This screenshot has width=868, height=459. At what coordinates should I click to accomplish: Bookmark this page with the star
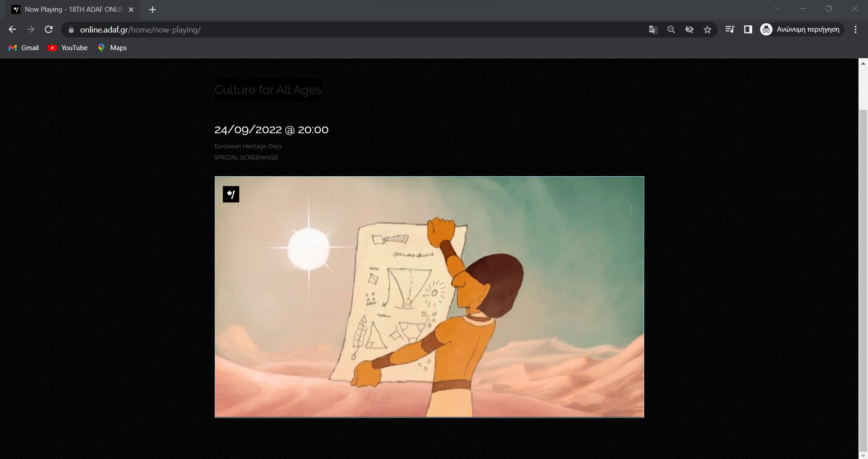pos(708,30)
